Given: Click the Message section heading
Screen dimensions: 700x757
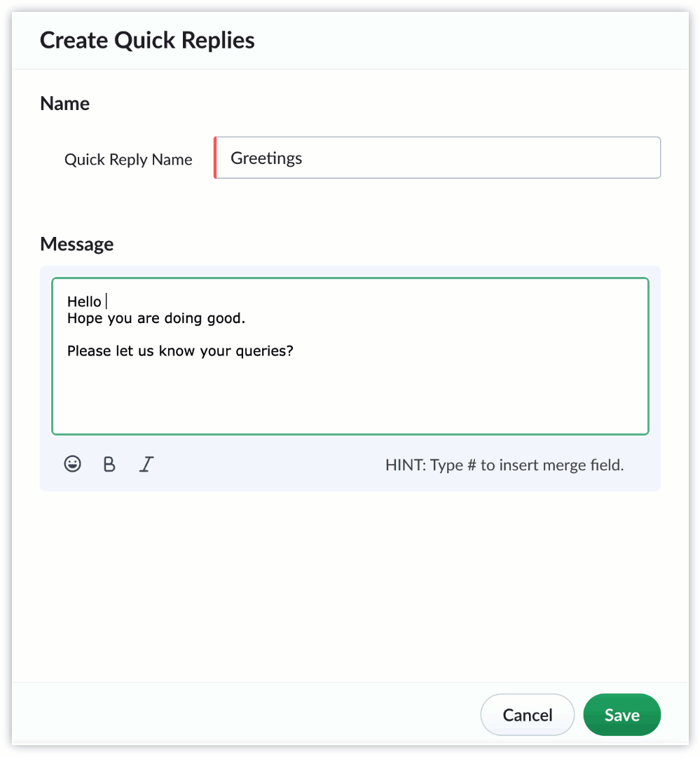Looking at the screenshot, I should pos(77,245).
